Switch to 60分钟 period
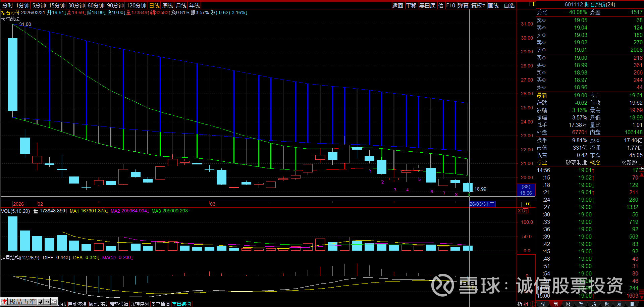 tap(96, 5)
